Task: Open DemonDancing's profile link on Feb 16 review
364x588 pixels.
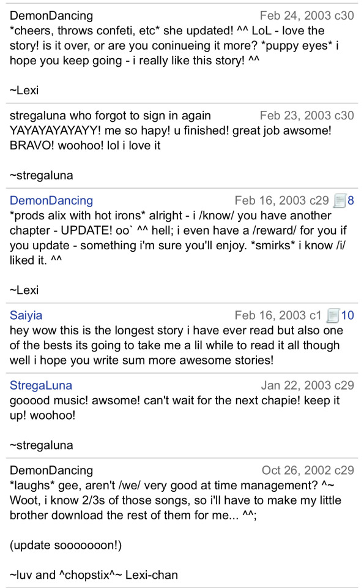Action: 51,200
